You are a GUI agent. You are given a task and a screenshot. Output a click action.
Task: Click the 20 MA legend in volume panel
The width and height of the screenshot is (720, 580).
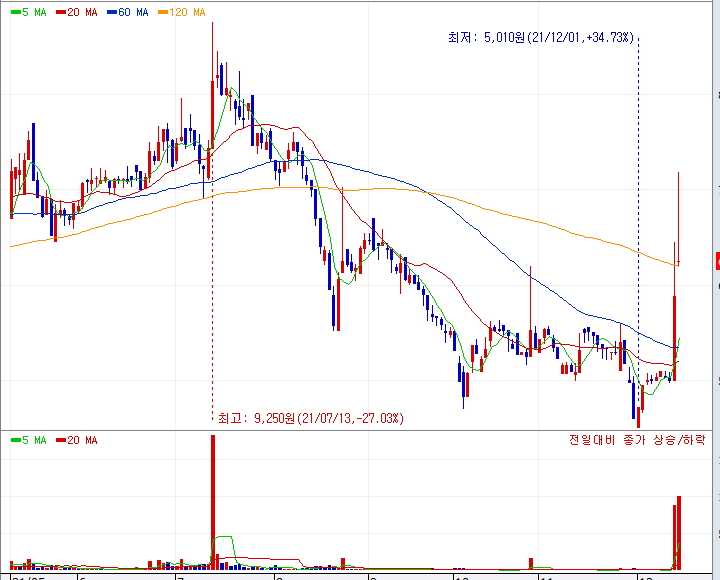pyautogui.click(x=77, y=440)
